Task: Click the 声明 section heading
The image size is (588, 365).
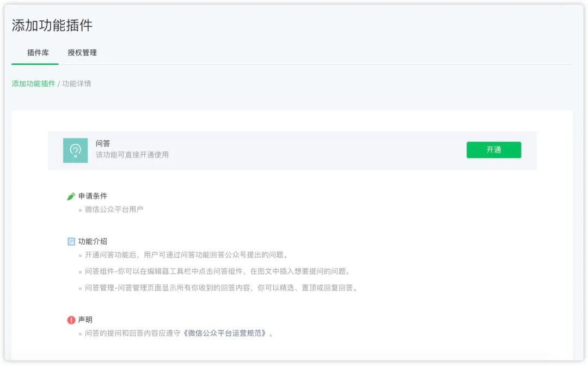Action: tap(85, 320)
